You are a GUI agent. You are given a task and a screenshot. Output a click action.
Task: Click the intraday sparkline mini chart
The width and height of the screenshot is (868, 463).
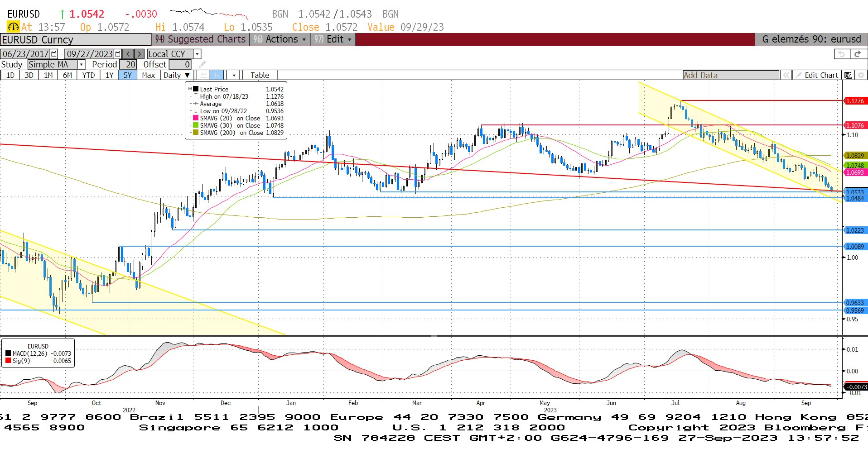209,13
